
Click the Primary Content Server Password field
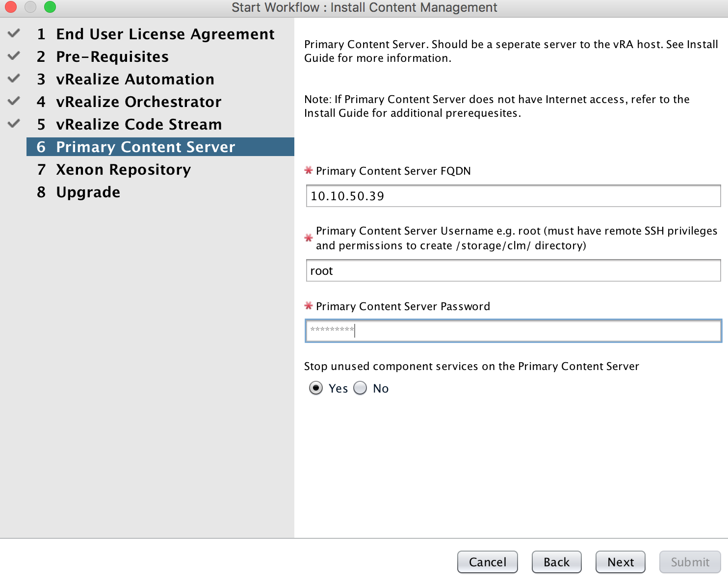pyautogui.click(x=513, y=331)
